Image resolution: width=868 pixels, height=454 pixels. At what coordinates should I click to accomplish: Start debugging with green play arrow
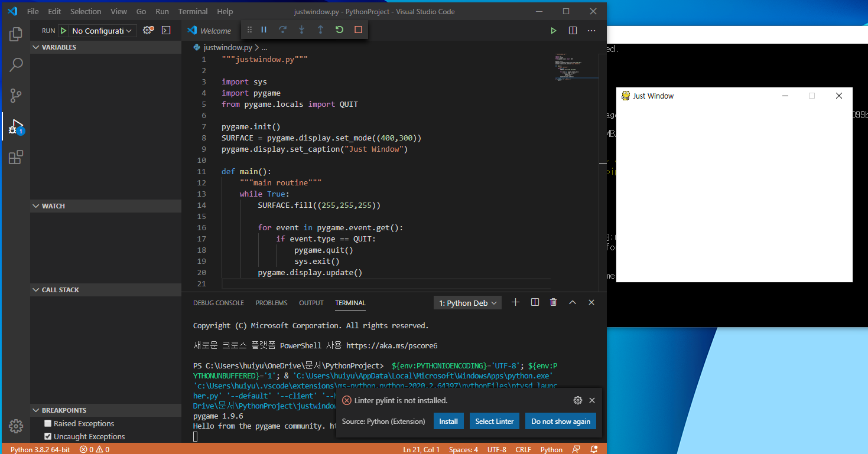pos(63,31)
